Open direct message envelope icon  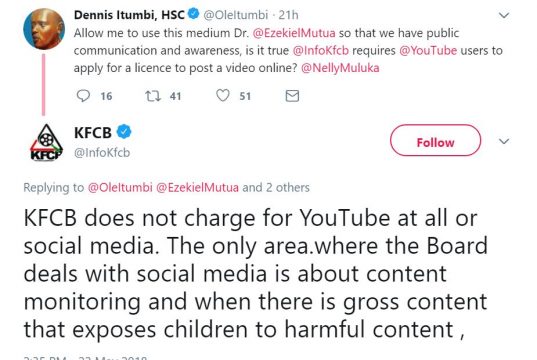tap(292, 96)
